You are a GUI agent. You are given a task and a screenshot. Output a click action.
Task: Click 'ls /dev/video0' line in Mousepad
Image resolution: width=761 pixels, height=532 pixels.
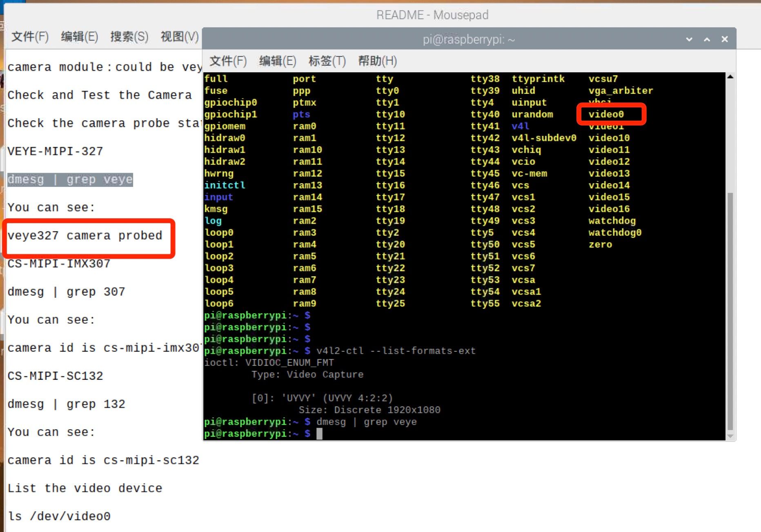point(59,516)
